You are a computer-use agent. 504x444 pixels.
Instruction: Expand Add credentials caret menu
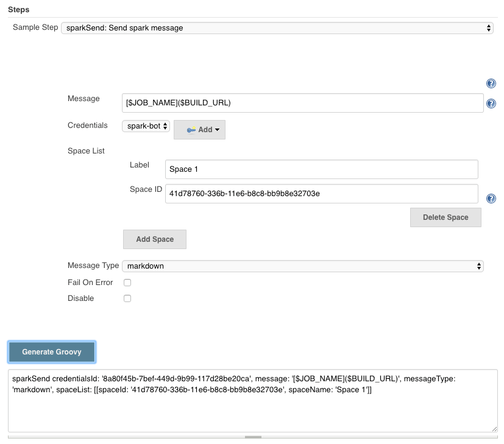point(218,130)
